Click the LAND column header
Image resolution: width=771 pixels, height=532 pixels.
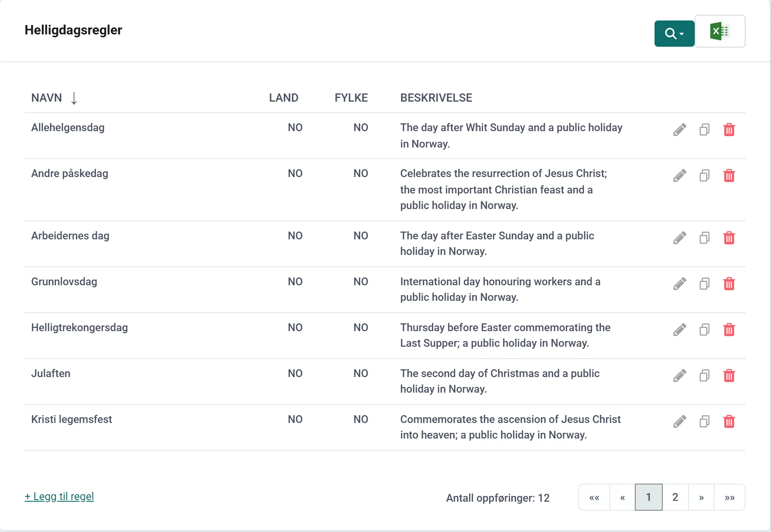[283, 98]
